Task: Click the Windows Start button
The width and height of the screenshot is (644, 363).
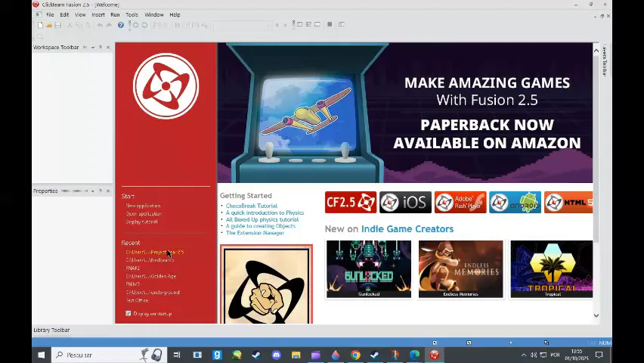Action: click(x=42, y=355)
